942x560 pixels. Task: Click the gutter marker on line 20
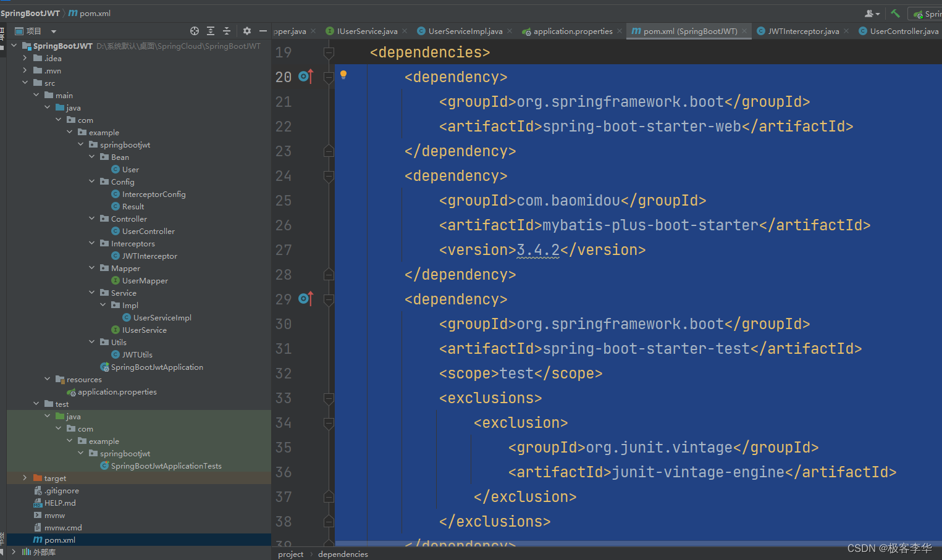pos(306,77)
